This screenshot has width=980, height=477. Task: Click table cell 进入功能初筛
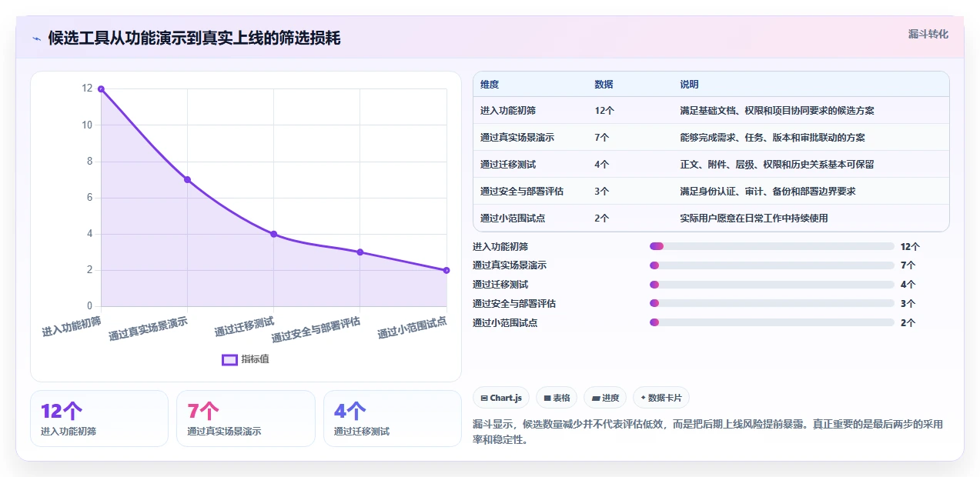[508, 111]
